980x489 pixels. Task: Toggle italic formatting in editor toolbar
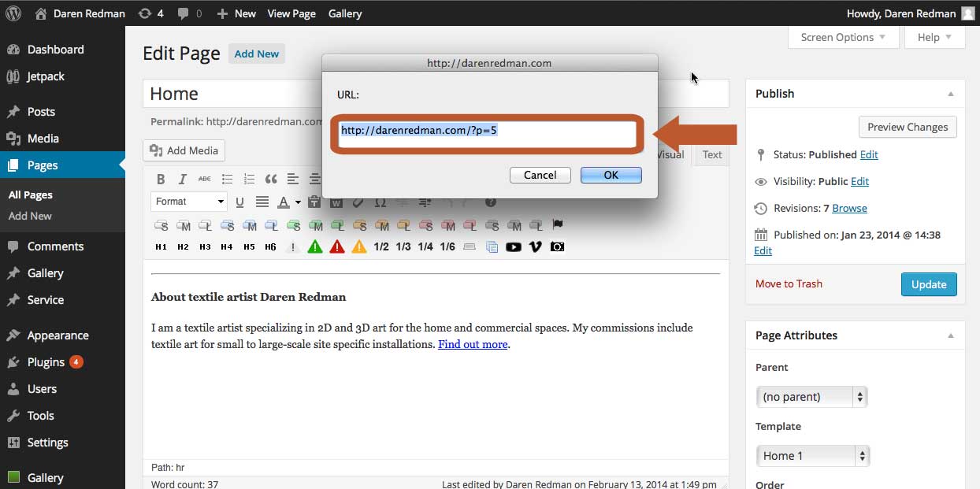(x=183, y=179)
